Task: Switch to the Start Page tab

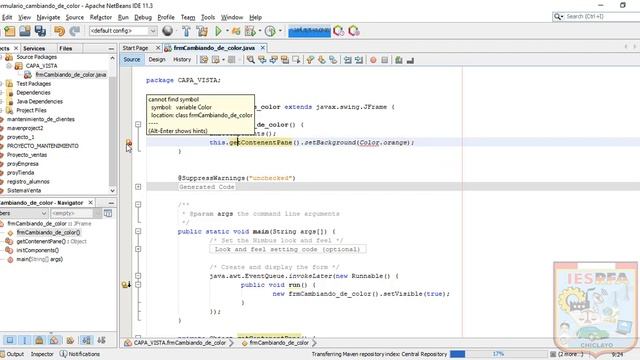Action: click(x=136, y=48)
